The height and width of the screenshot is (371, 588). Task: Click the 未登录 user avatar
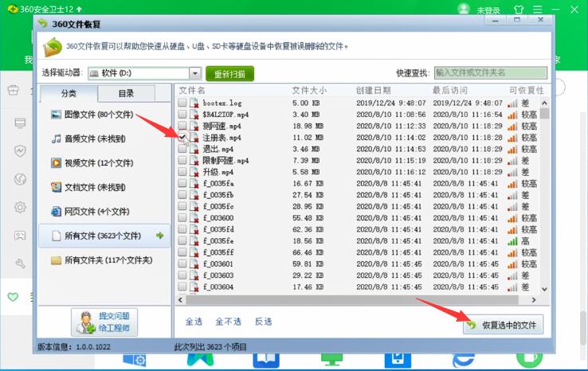(x=464, y=9)
